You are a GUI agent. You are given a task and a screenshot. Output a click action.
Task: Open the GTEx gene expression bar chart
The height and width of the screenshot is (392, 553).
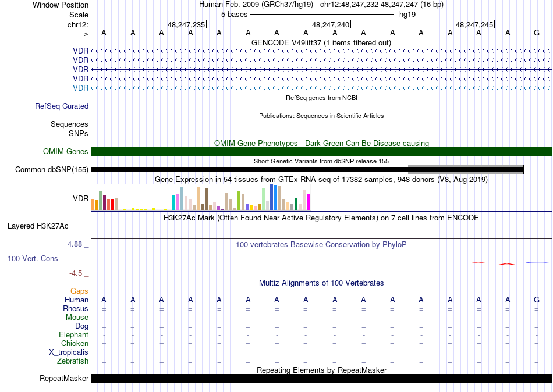201,198
